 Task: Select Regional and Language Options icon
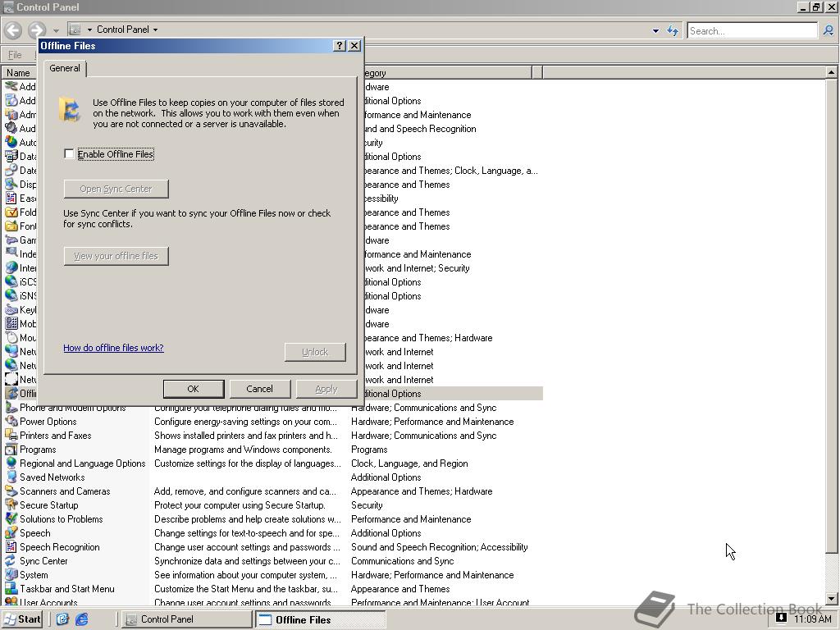[x=11, y=463]
